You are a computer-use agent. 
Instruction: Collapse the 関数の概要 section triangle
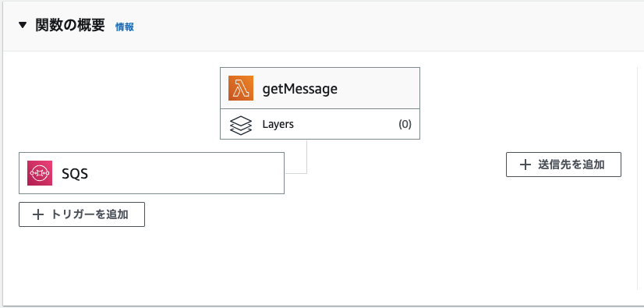[22, 26]
